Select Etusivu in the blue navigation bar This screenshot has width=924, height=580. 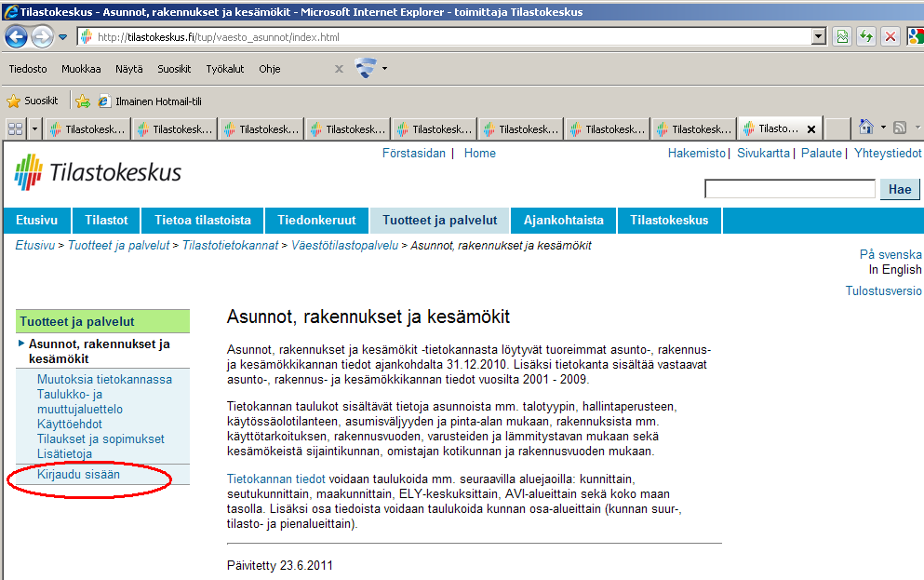[36, 221]
